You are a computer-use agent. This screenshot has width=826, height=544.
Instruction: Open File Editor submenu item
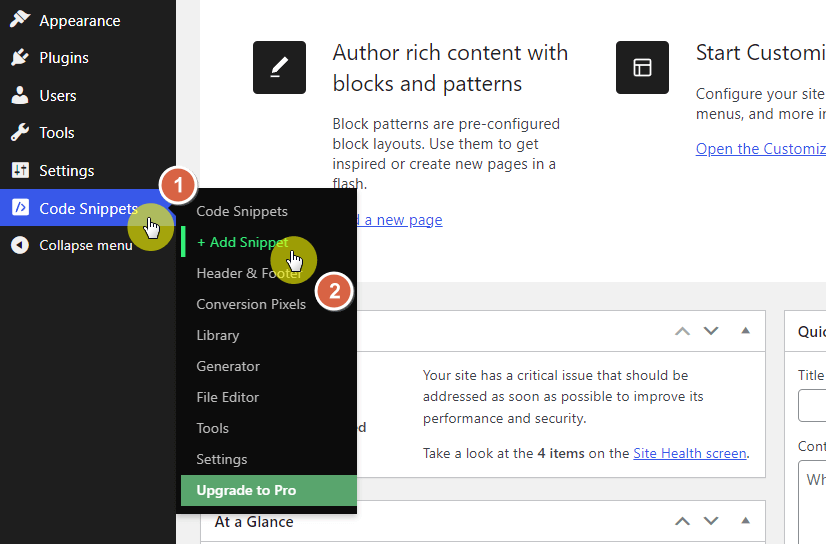[x=227, y=398]
